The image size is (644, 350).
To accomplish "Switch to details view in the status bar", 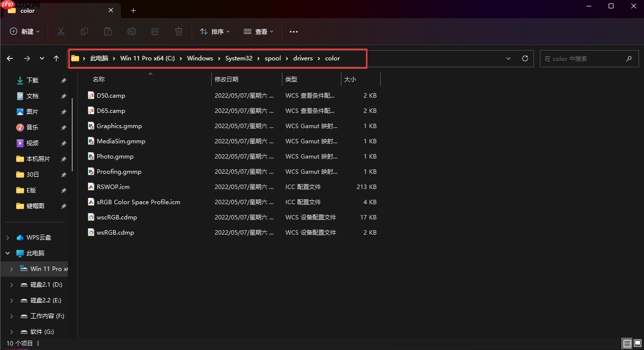I will [627, 344].
